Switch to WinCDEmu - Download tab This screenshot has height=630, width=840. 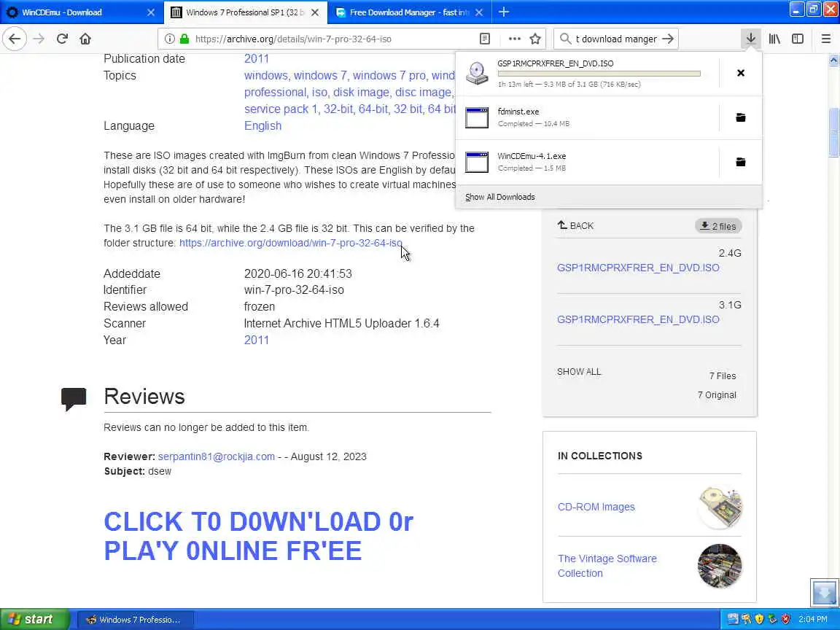point(82,12)
